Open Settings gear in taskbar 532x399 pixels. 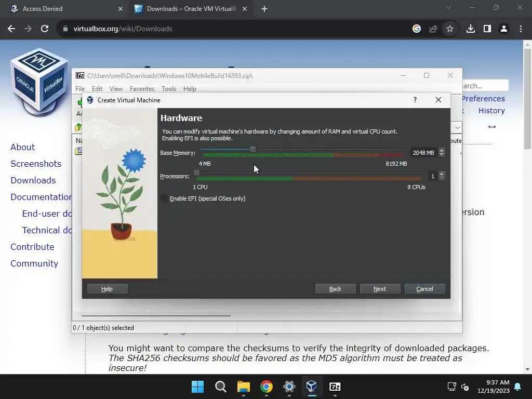point(289,387)
